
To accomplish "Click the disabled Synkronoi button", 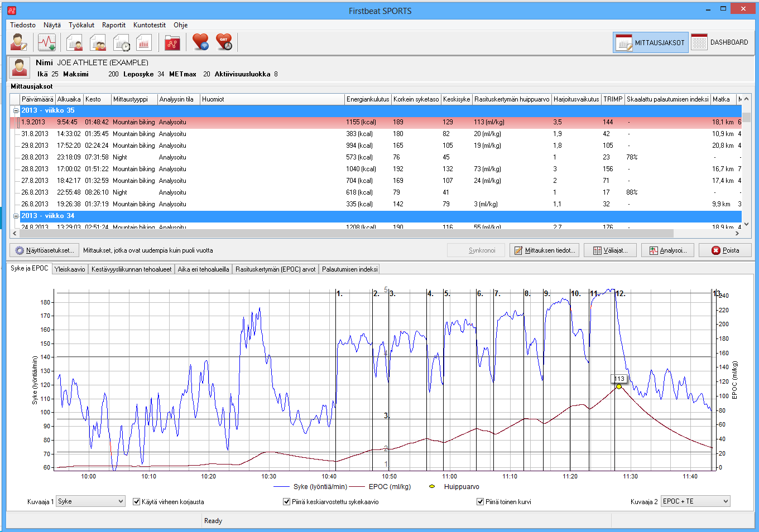I will 476,250.
